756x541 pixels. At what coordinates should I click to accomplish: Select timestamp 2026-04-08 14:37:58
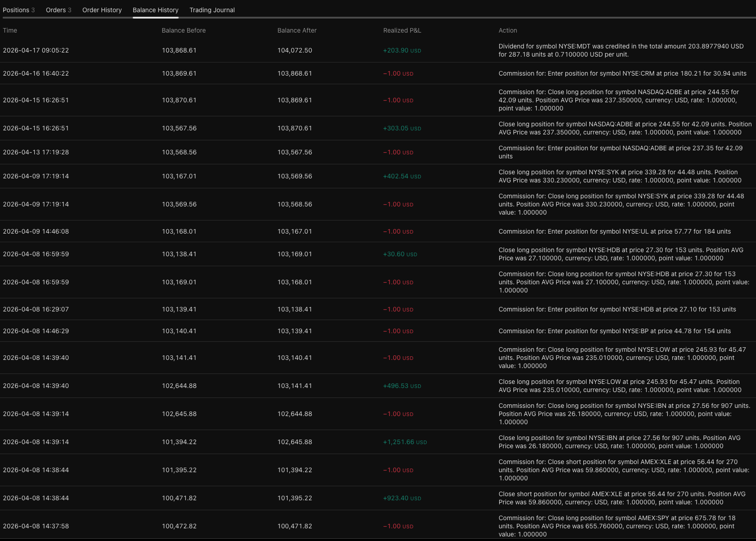click(36, 526)
